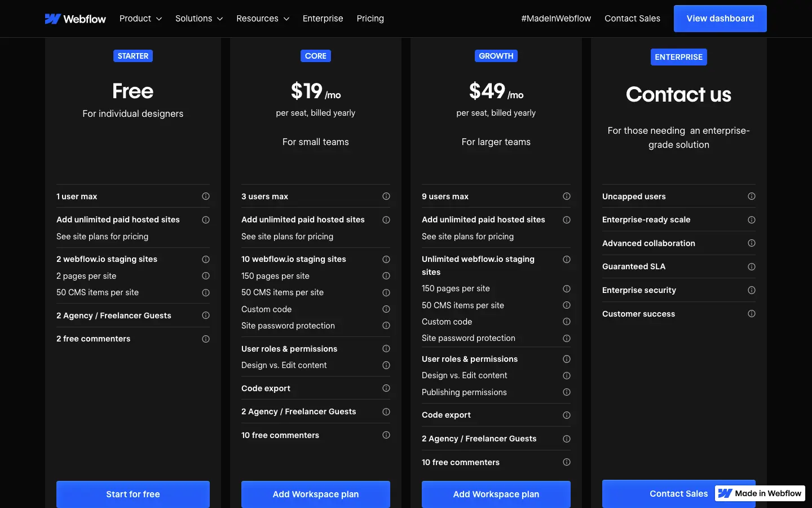The width and height of the screenshot is (812, 508).
Task: Click info icon for Core's Site password protection
Action: 386,326
